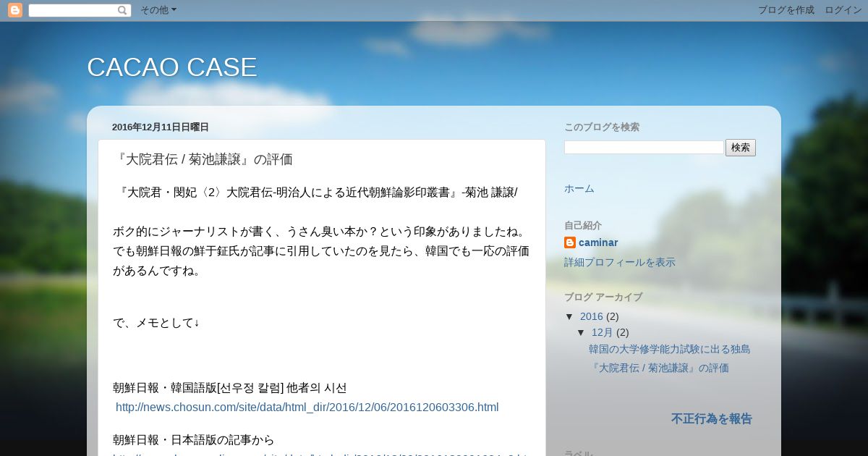Image resolution: width=868 pixels, height=456 pixels.
Task: Open the その他 dropdown menu
Action: pyautogui.click(x=158, y=10)
